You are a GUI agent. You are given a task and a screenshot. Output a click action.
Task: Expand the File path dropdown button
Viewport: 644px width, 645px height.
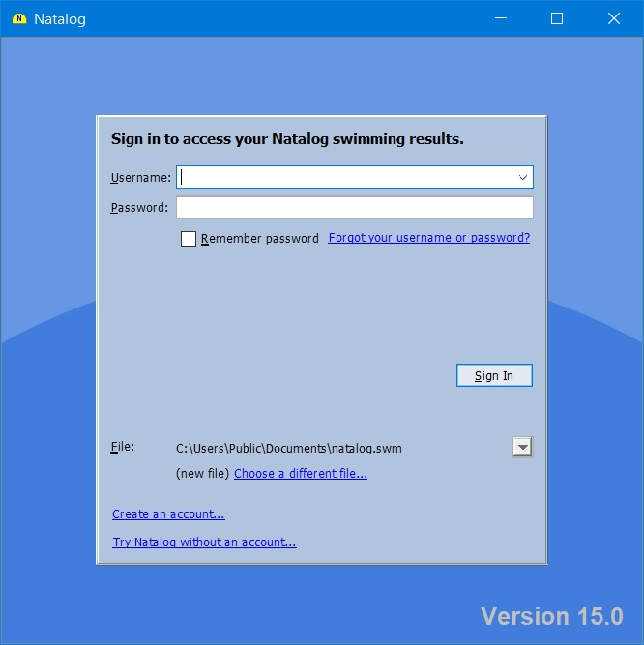coord(522,447)
